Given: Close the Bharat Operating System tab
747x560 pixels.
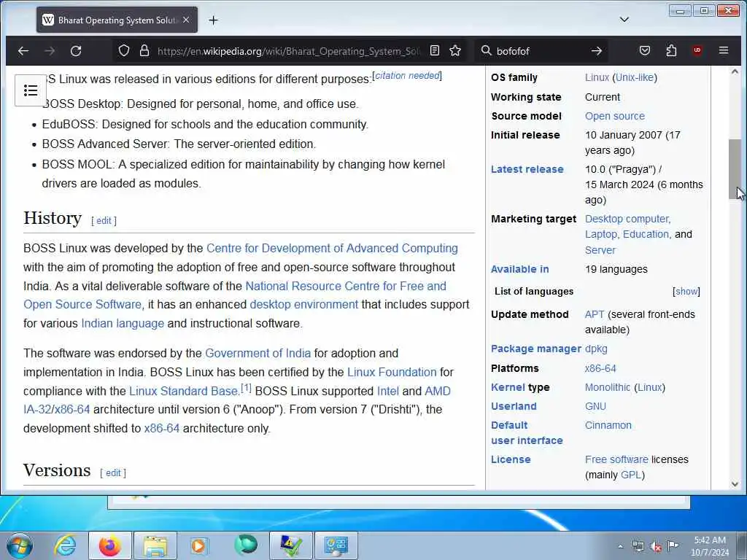Looking at the screenshot, I should pos(186,20).
